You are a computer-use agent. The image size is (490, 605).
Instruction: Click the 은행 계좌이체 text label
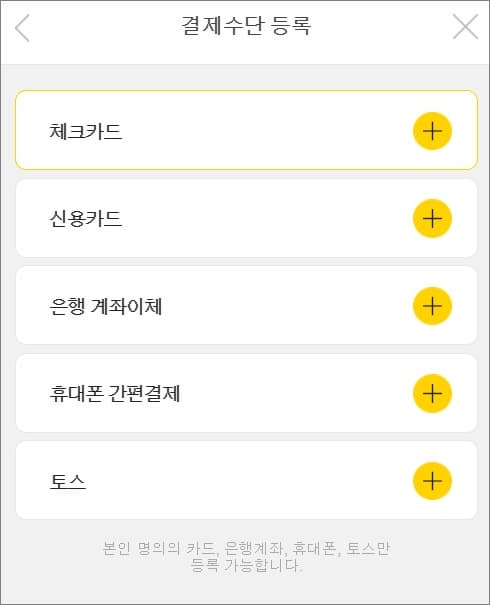[106, 306]
